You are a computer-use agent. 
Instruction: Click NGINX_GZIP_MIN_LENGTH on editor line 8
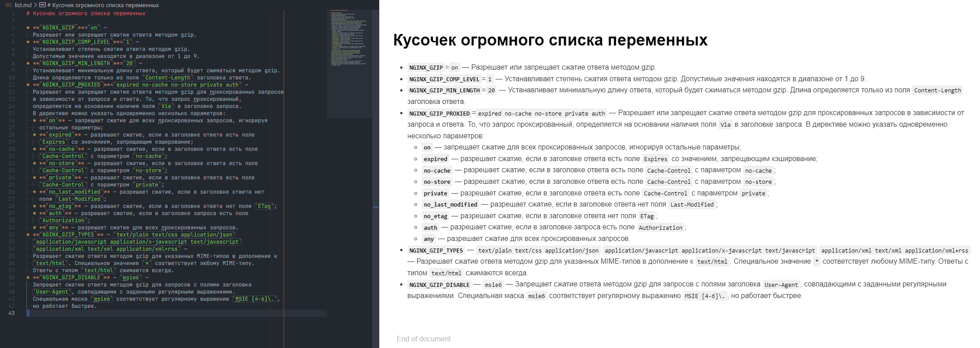pos(76,63)
